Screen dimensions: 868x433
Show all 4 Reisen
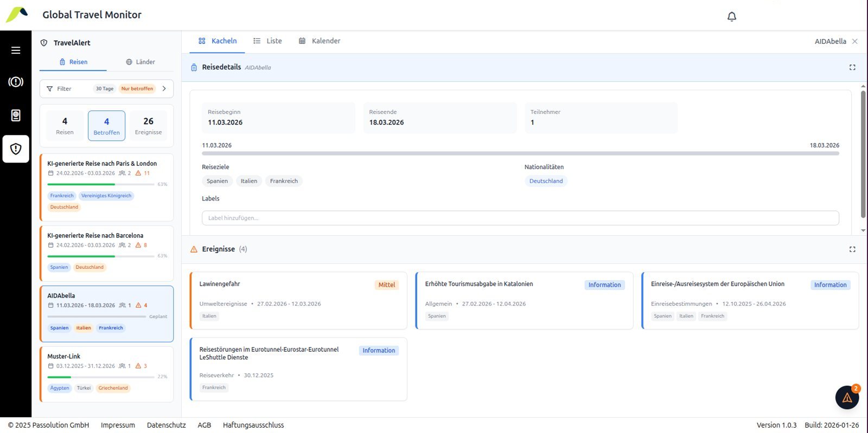point(65,126)
